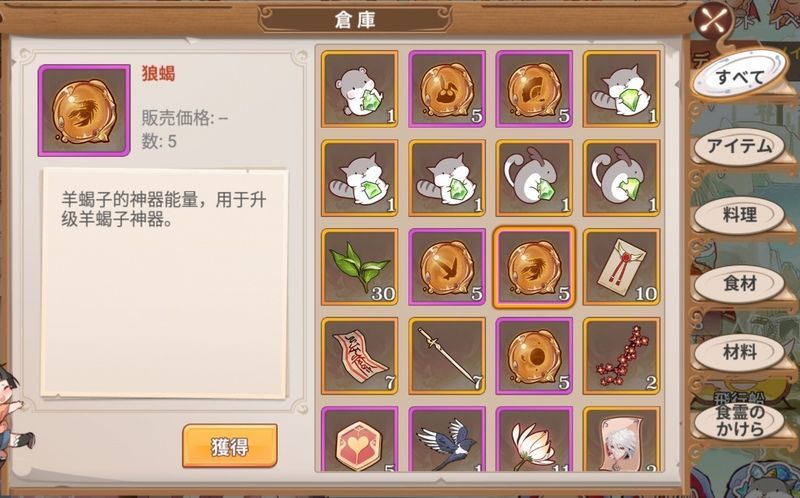Switch to the 料理 tab

[739, 215]
